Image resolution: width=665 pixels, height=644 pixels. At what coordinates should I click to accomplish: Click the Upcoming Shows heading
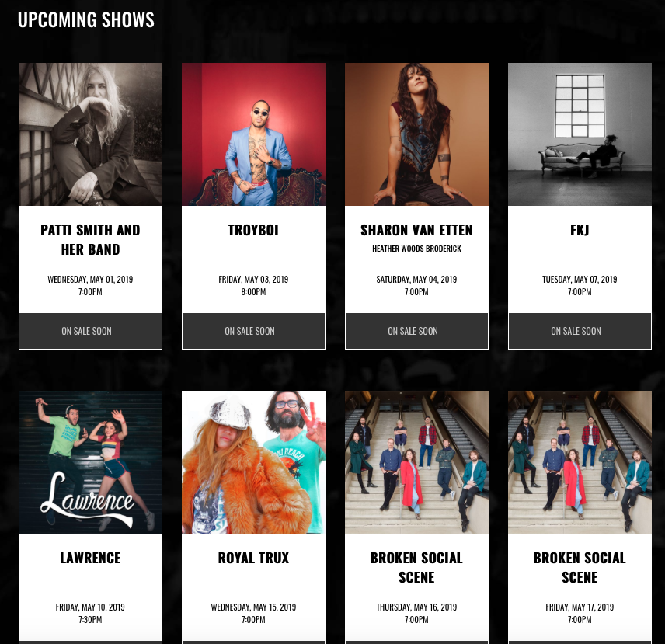[x=86, y=20]
